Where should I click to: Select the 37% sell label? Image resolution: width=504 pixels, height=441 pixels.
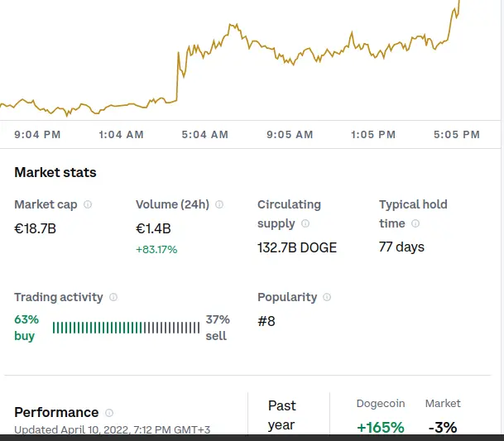pyautogui.click(x=218, y=328)
